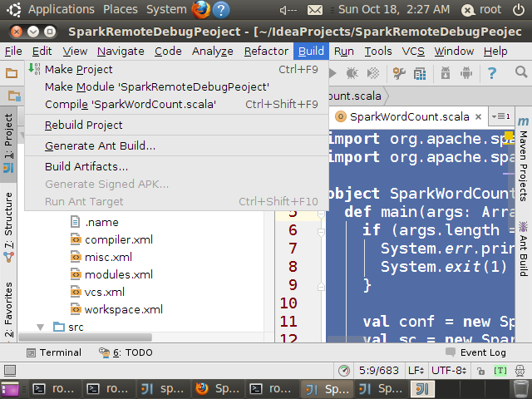The image size is (532, 399).
Task: Select Rebuild Project in the Build menu
Action: click(176, 126)
